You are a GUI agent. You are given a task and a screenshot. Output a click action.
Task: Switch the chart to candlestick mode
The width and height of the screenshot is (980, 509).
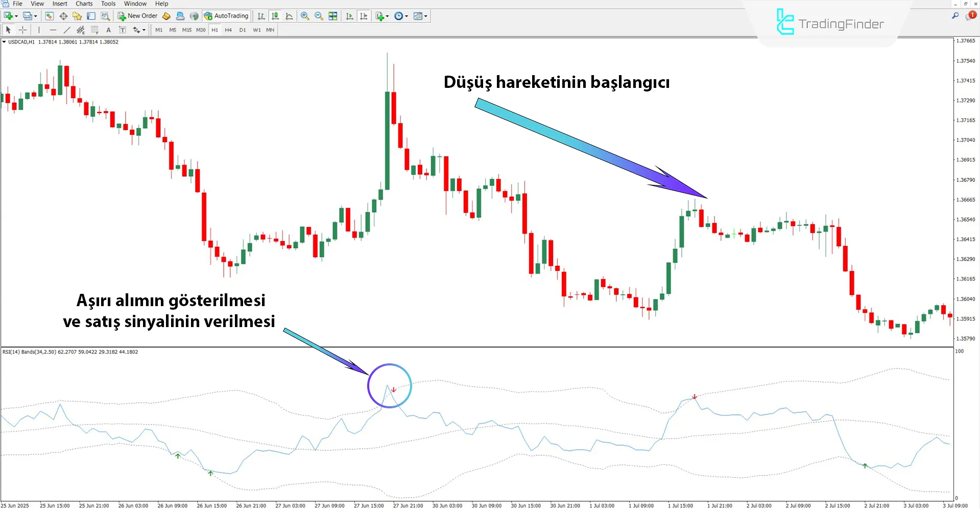(275, 16)
